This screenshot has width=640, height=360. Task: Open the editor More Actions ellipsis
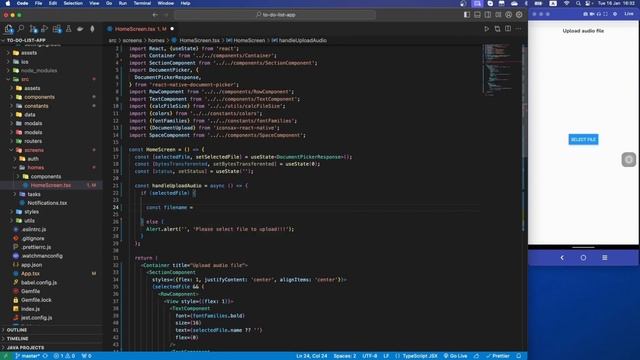(518, 29)
